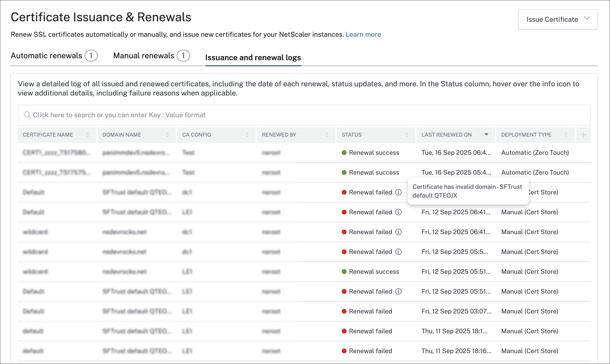The image size is (610, 364).
Task: Switch to Automatic renewals tab
Action: click(47, 56)
